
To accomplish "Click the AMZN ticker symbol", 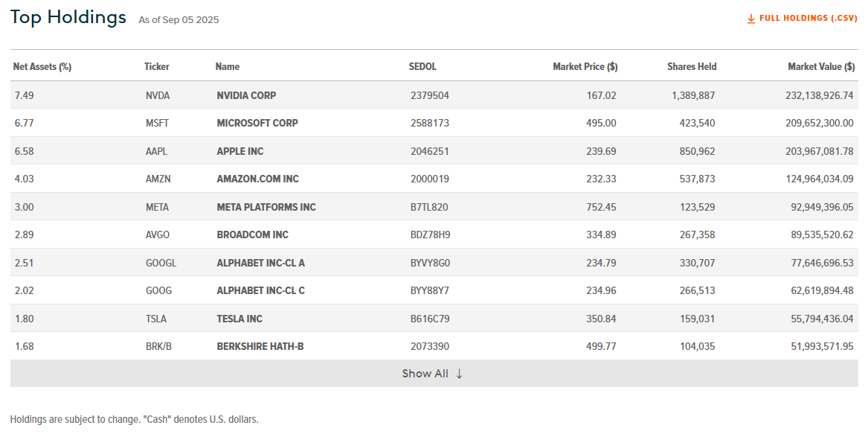I will 158,179.
